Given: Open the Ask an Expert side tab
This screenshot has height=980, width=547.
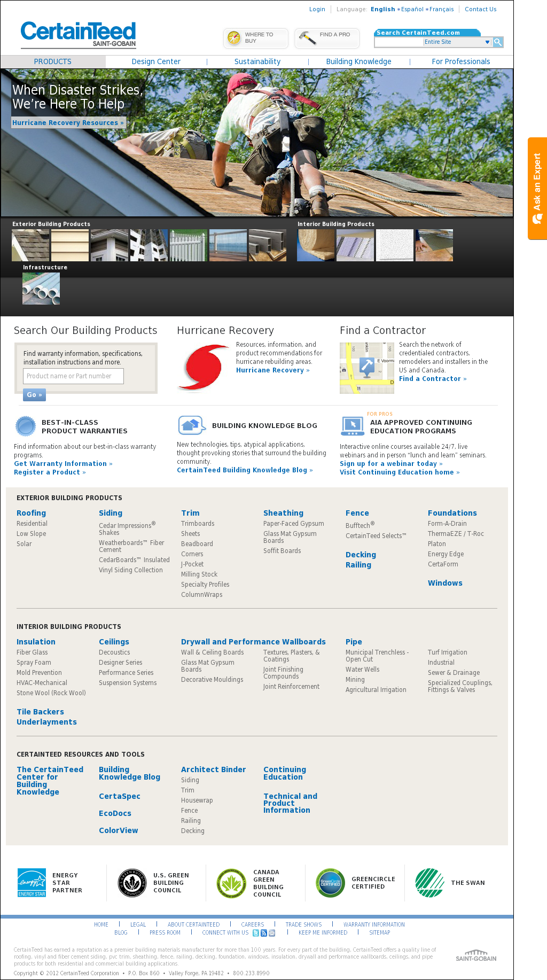Looking at the screenshot, I should click(537, 188).
